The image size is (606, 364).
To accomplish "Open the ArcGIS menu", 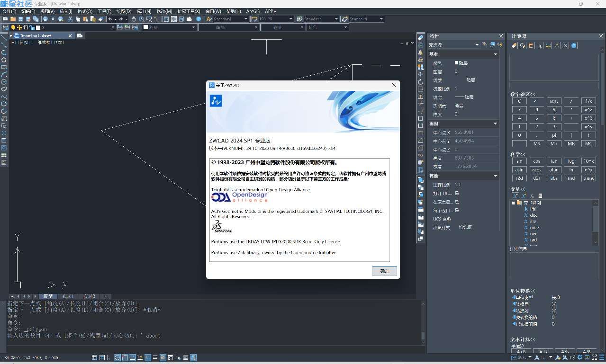I will coord(253,11).
